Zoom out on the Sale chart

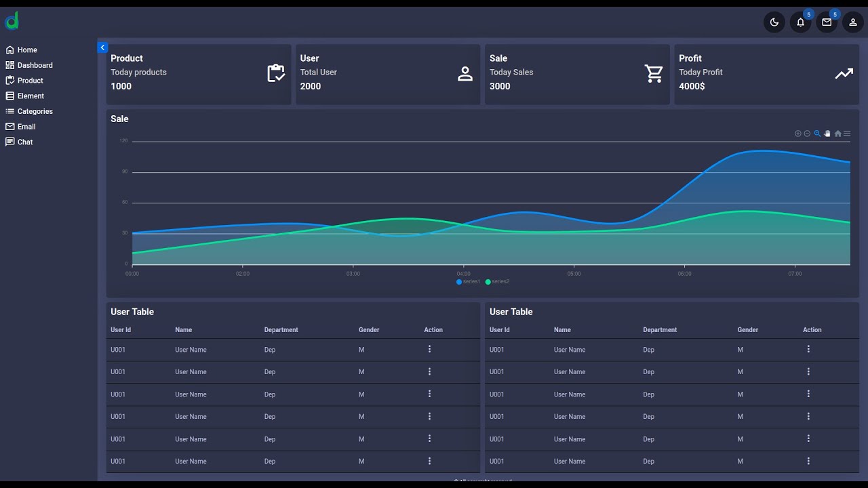click(807, 134)
